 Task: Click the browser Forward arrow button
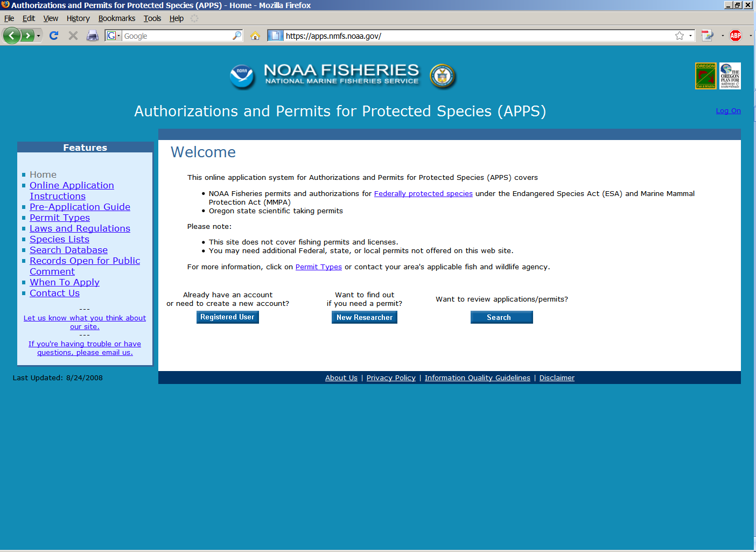point(27,36)
